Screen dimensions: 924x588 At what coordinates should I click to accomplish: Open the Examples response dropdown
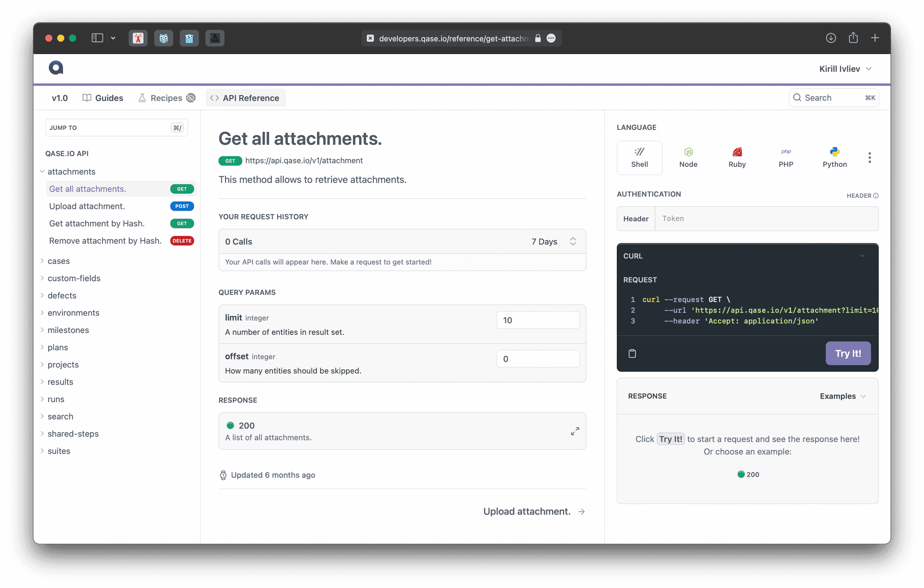[x=843, y=396]
